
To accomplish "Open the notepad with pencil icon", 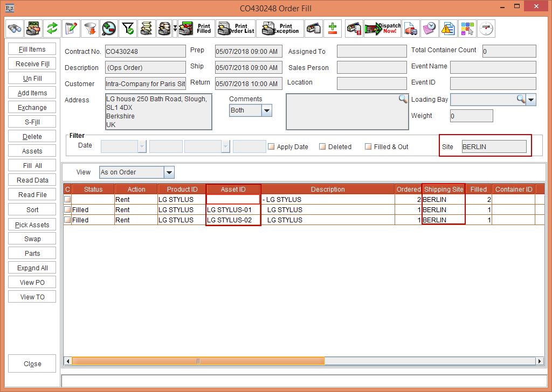I will tap(71, 28).
